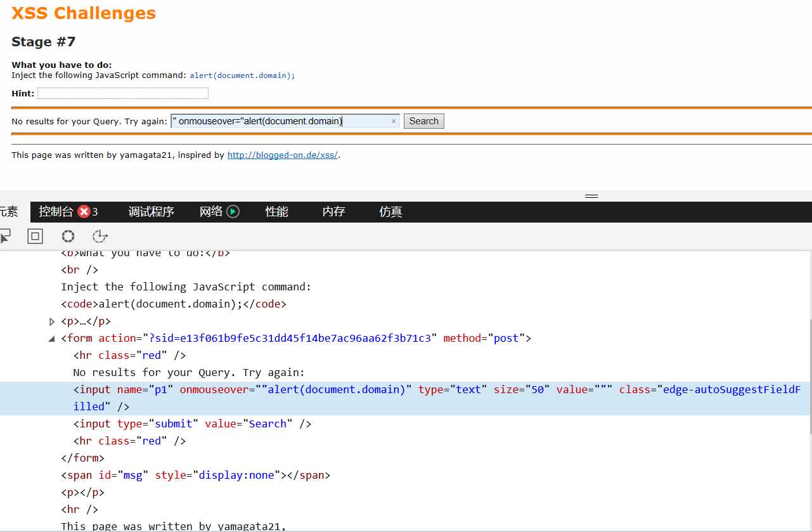This screenshot has width=812, height=532.
Task: Click the alert(document.domain); code on the page
Action: point(243,75)
